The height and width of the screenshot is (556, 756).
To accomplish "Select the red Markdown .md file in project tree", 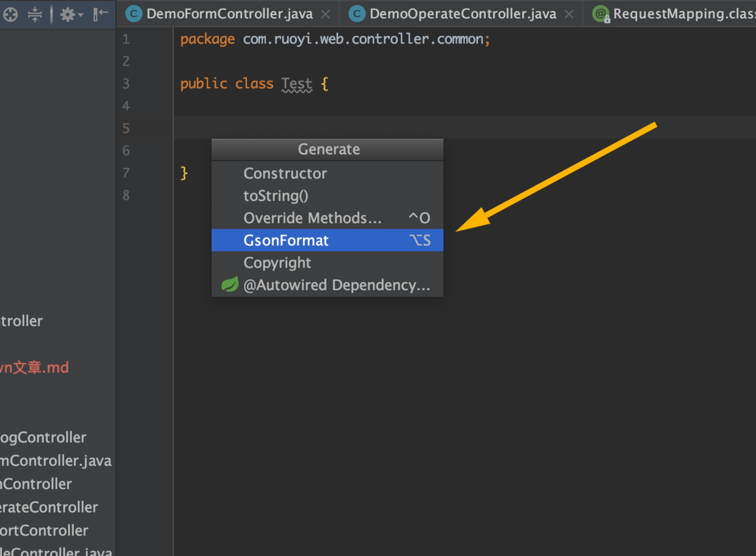I will click(x=34, y=368).
